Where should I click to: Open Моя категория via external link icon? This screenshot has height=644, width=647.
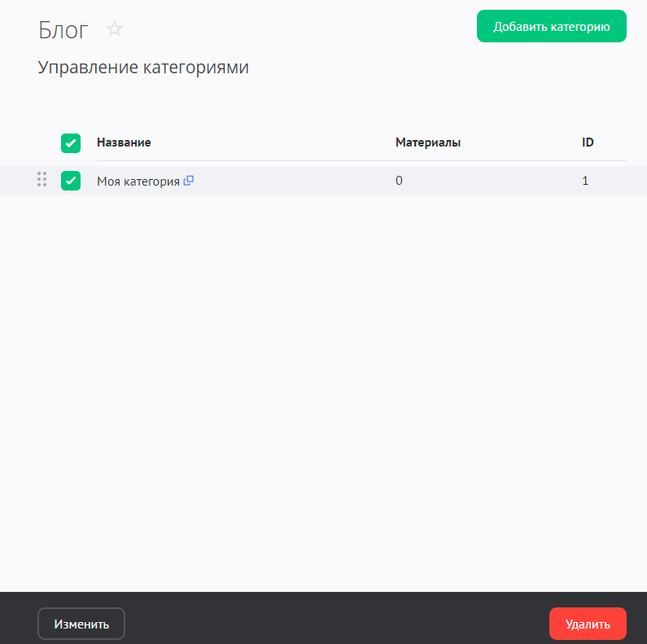pos(189,181)
